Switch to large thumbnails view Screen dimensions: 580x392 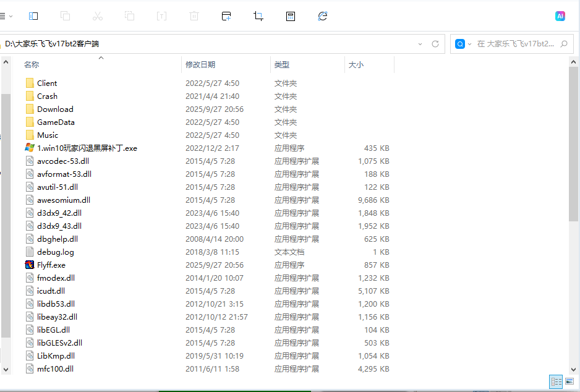point(569,382)
